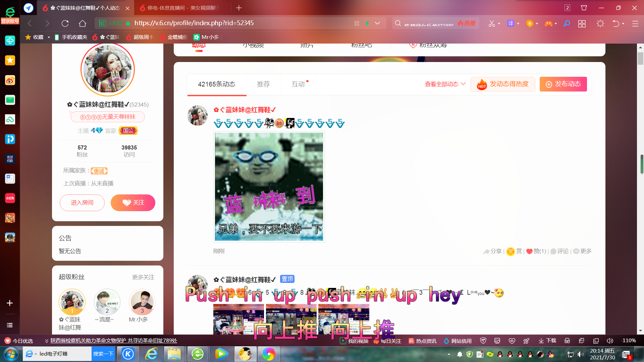Image resolution: width=644 pixels, height=362 pixels.
Task: Follow the user with 关注 button
Action: [133, 203]
